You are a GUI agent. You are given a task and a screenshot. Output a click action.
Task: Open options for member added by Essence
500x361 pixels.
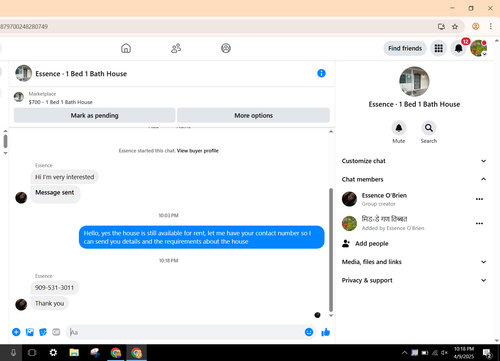pyautogui.click(x=479, y=223)
